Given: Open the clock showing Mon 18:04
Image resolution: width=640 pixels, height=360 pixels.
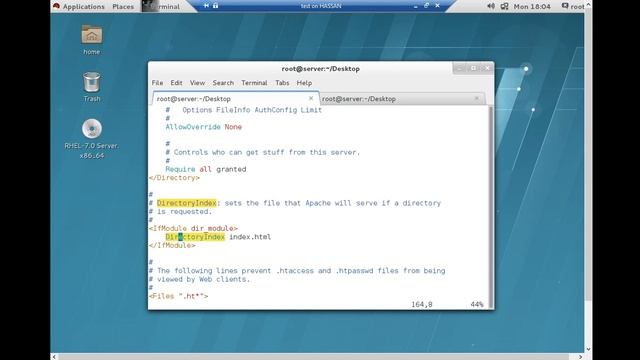Looking at the screenshot, I should (x=532, y=7).
